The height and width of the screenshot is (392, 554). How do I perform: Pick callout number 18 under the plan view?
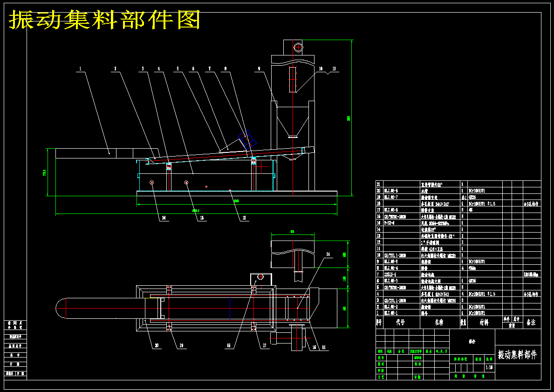tap(229, 346)
